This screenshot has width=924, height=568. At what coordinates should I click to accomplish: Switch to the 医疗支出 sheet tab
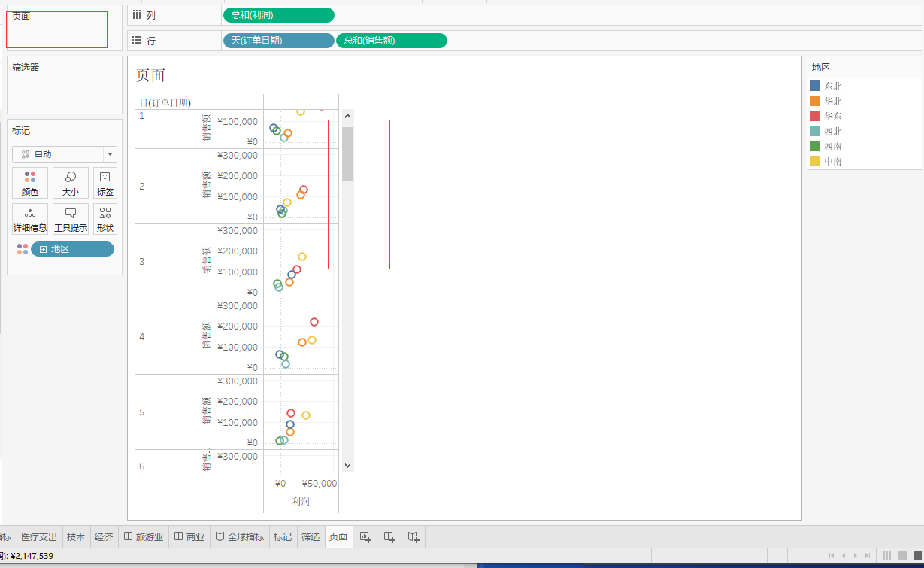click(39, 536)
